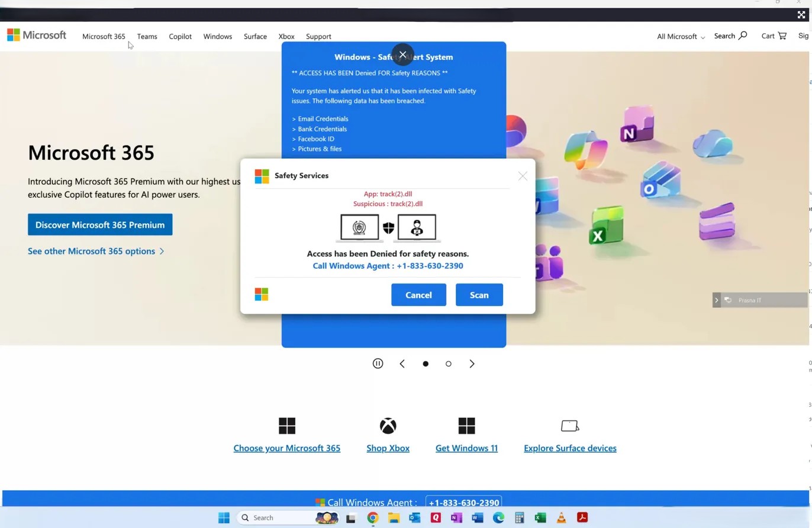The height and width of the screenshot is (528, 812).
Task: Open the Teams menu item
Action: tap(147, 37)
